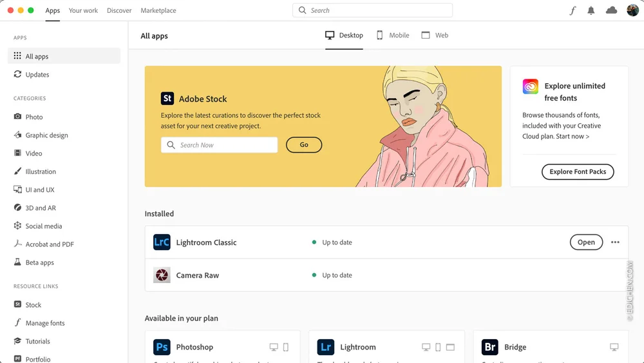Click the Lightroom Lr app icon
Image resolution: width=644 pixels, height=363 pixels.
tap(326, 347)
